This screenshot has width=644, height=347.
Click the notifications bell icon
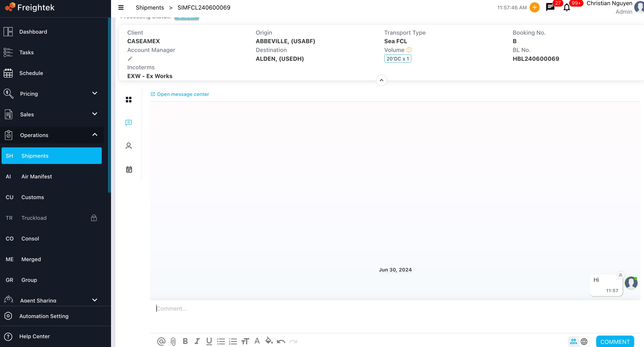coord(567,7)
